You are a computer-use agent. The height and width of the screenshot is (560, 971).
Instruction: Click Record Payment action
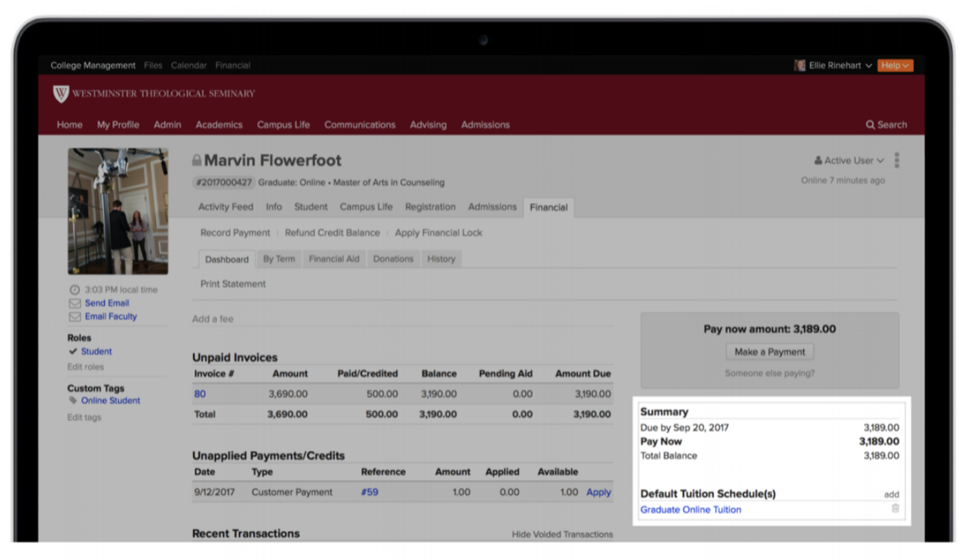tap(235, 233)
